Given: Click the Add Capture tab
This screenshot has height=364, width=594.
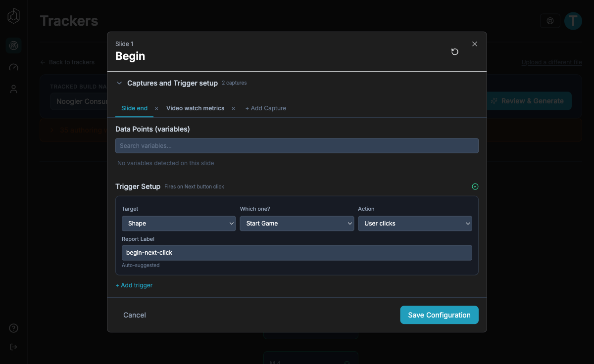Looking at the screenshot, I should [x=266, y=108].
